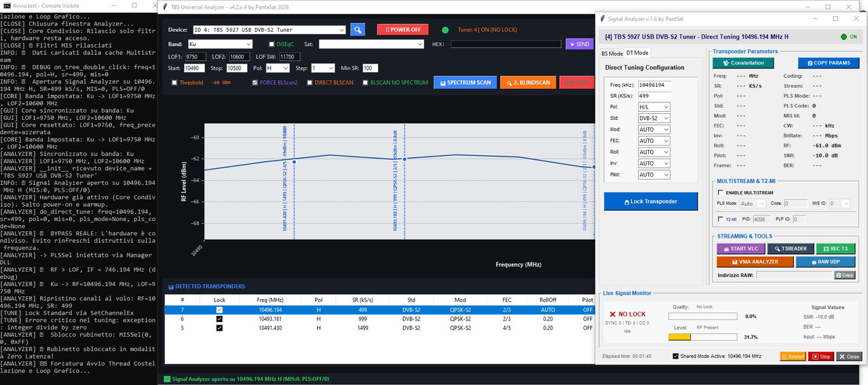Open the Constellation view
The height and width of the screenshot is (385, 868).
pyautogui.click(x=743, y=63)
